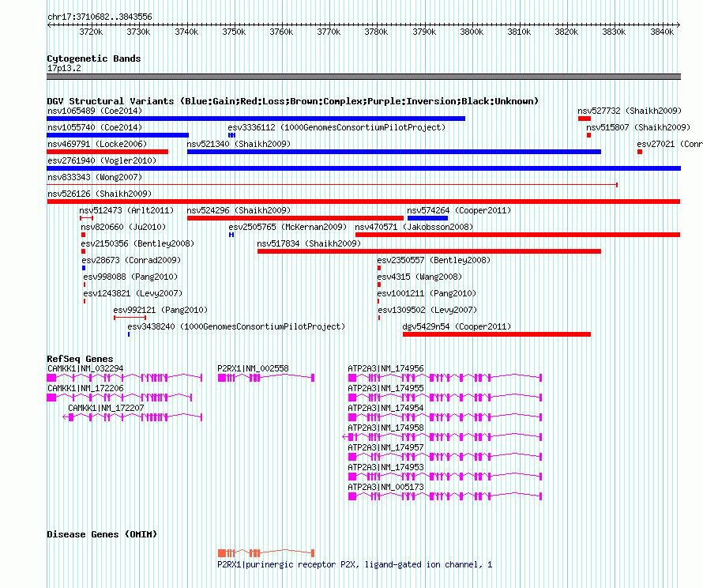The image size is (703, 588).
Task: Click esv998088 (Pang2010) variant label
Action: (130, 277)
